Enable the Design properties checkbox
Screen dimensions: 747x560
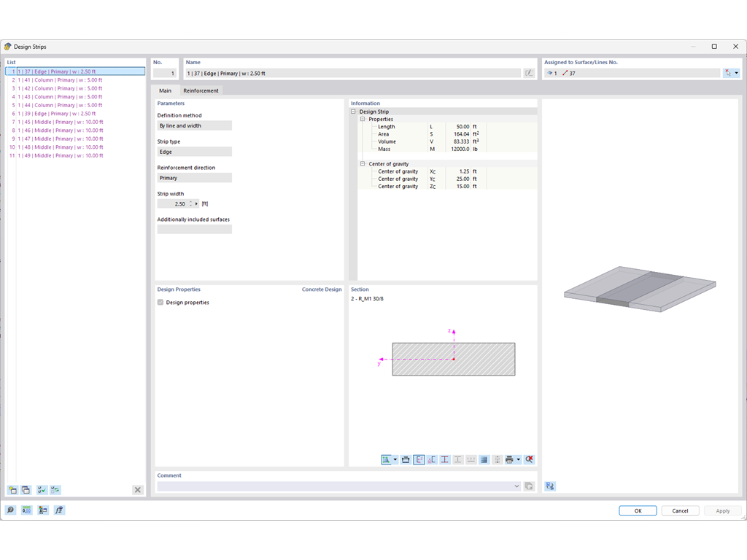(160, 302)
